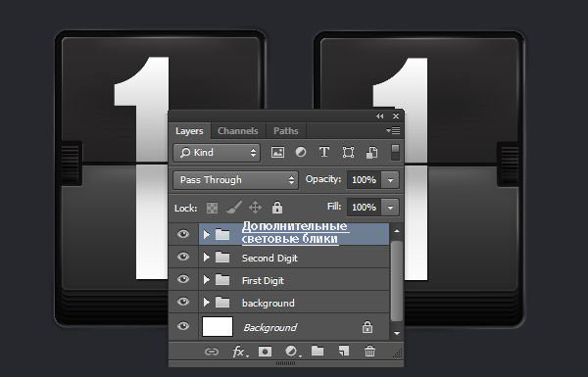Open the Kind filter dropdown

click(x=217, y=153)
